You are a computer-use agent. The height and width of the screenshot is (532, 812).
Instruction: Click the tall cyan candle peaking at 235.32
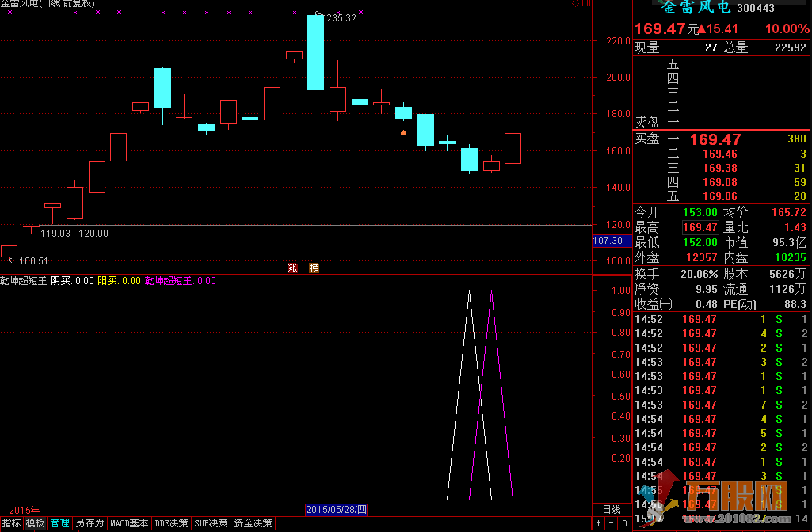click(x=315, y=52)
